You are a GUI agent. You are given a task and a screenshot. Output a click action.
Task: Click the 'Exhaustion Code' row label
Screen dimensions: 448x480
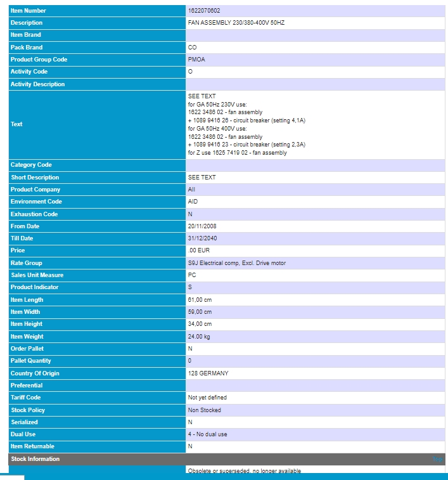[x=34, y=214]
